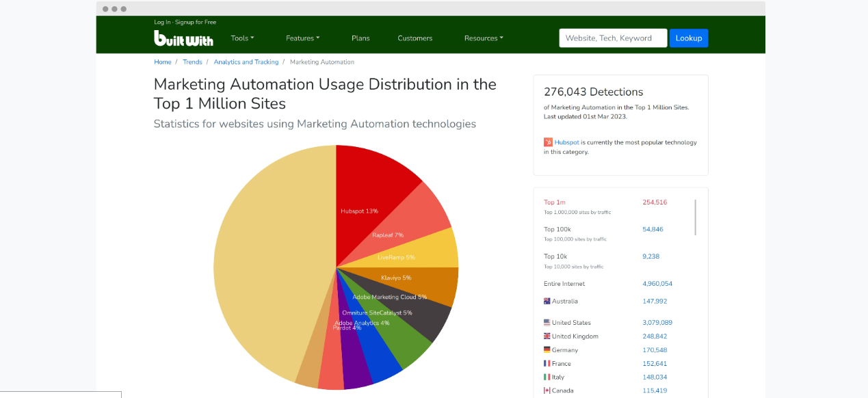The width and height of the screenshot is (868, 398).
Task: Click the Hubspot logo icon
Action: (548, 142)
